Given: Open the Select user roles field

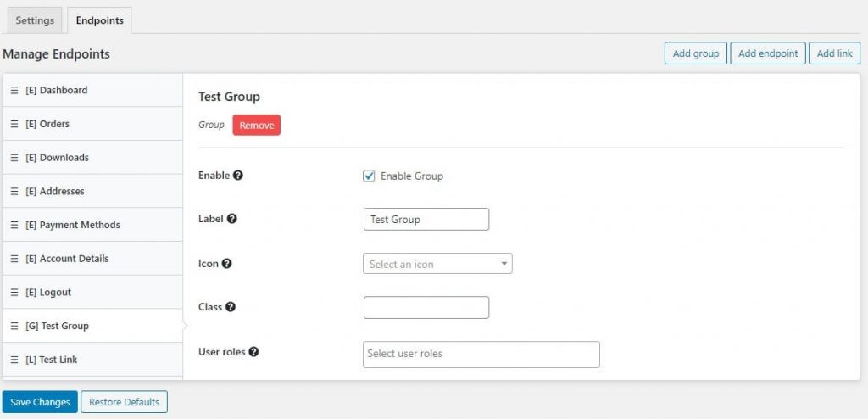Looking at the screenshot, I should 481,354.
